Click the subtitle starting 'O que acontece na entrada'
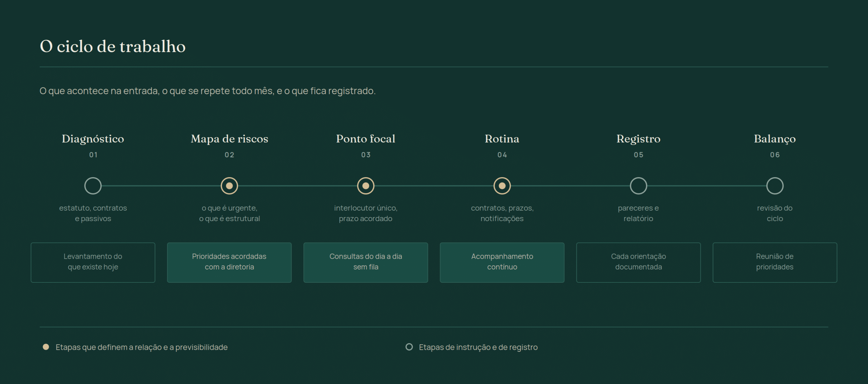Viewport: 868px width, 384px height. [x=208, y=91]
